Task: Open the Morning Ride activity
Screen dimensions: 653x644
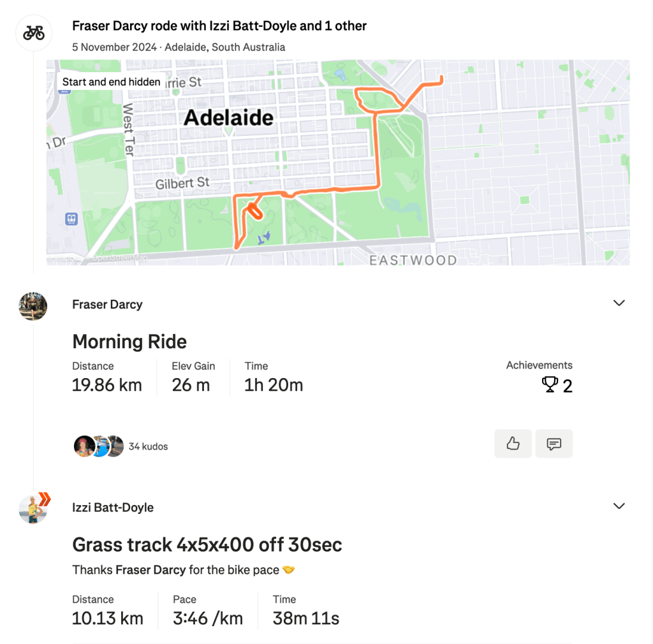Action: (x=129, y=342)
